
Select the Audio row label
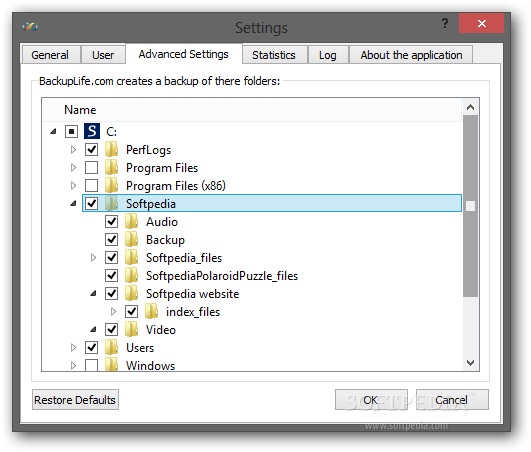point(162,222)
